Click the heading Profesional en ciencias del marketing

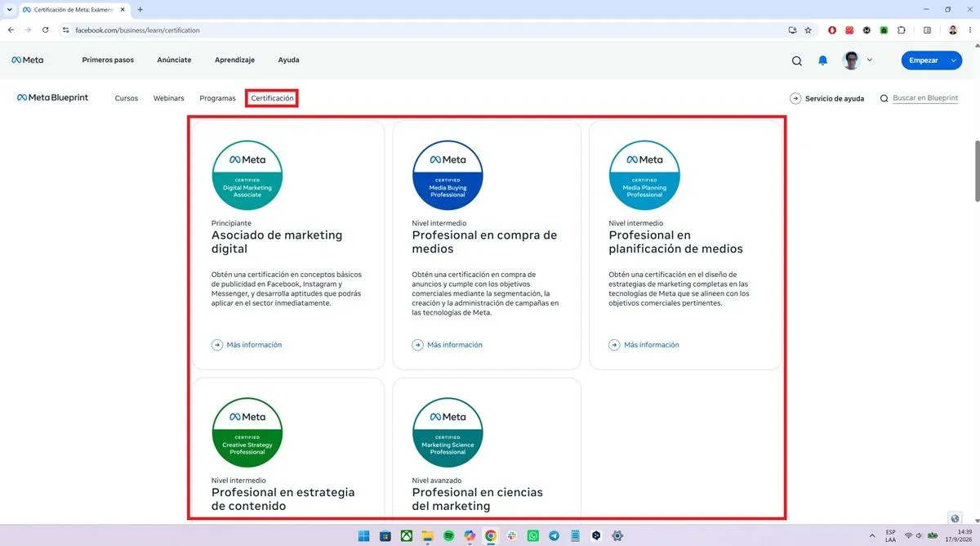coord(478,499)
